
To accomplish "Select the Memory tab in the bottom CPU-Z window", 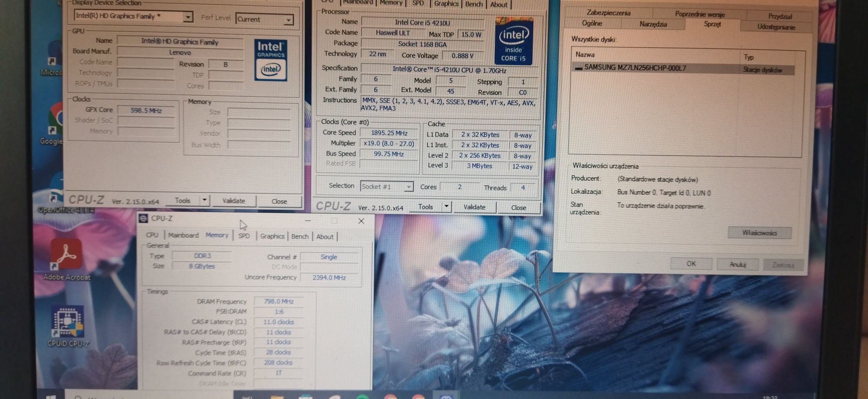I will click(x=217, y=235).
